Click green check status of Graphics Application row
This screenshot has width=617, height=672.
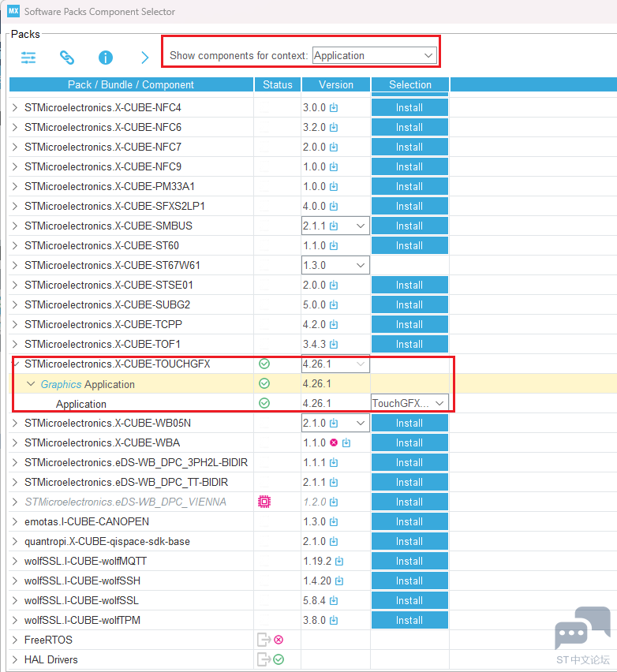264,383
